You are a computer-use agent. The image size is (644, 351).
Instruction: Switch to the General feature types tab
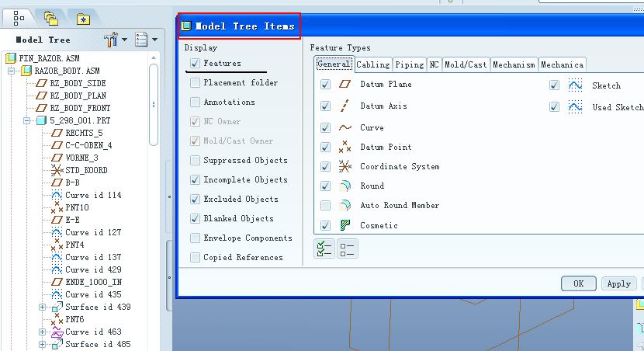pyautogui.click(x=334, y=64)
